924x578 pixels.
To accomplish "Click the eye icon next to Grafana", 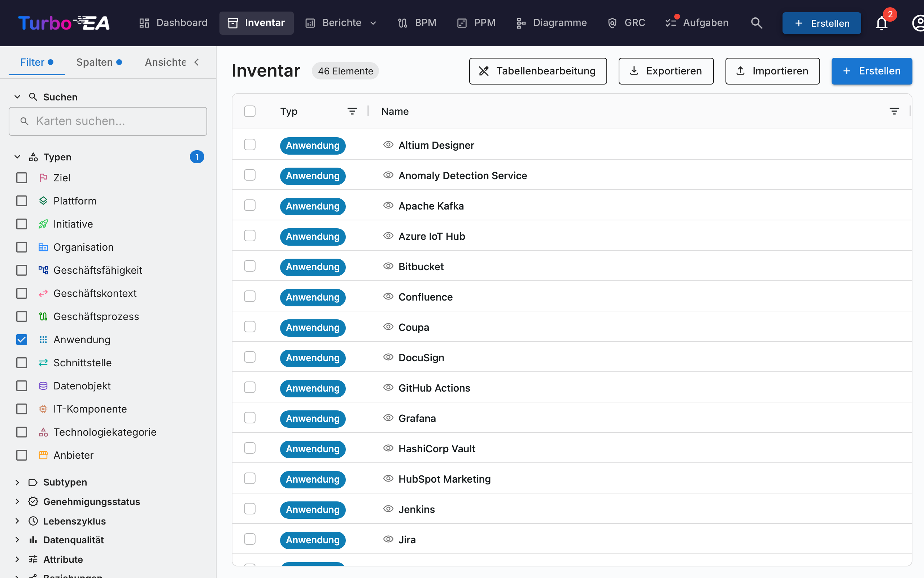I will coord(388,418).
